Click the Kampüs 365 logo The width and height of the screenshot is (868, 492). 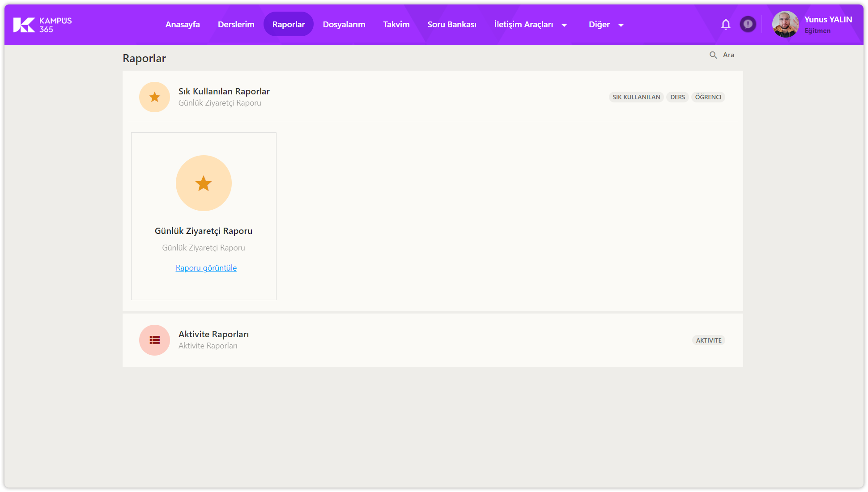[43, 25]
